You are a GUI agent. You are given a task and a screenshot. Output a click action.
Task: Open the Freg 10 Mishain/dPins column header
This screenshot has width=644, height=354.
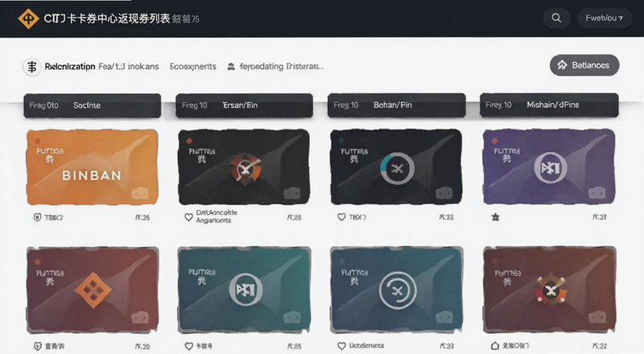[x=549, y=105]
